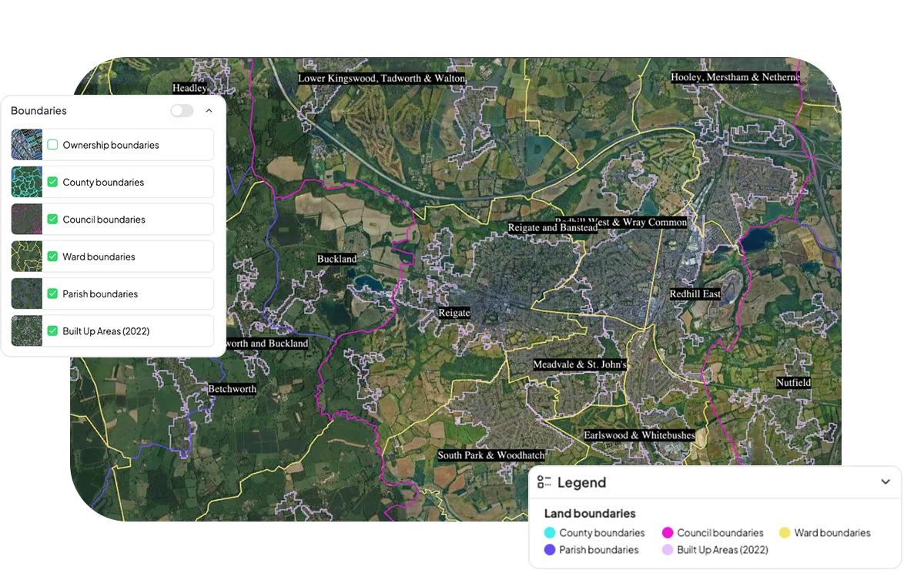Click the Parish boundaries preview thumbnail

click(26, 293)
